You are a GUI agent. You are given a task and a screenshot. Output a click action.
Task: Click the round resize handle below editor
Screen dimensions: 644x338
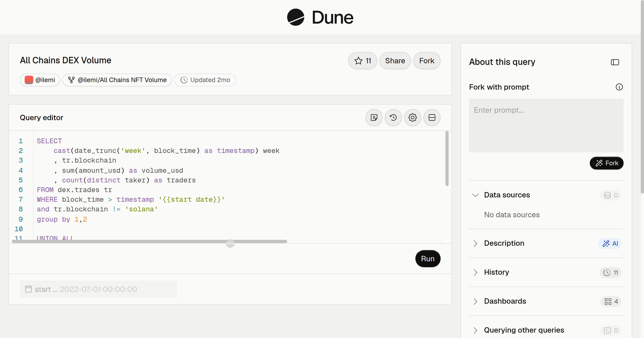click(x=230, y=244)
